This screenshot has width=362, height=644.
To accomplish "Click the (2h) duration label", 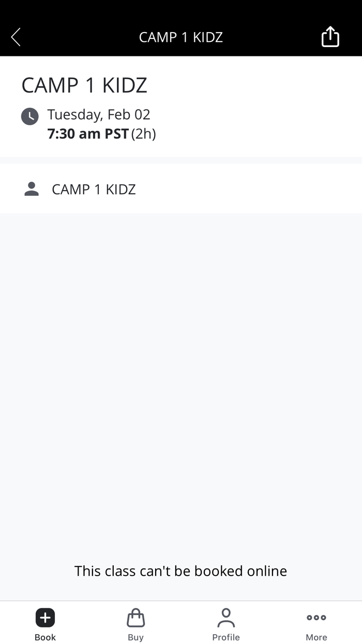I will [143, 134].
